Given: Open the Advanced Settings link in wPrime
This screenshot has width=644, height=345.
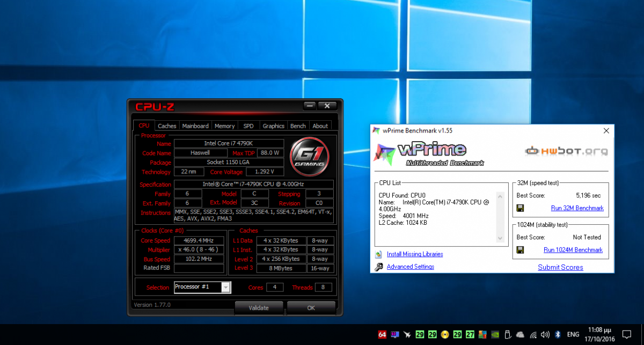Looking at the screenshot, I should click(x=411, y=267).
